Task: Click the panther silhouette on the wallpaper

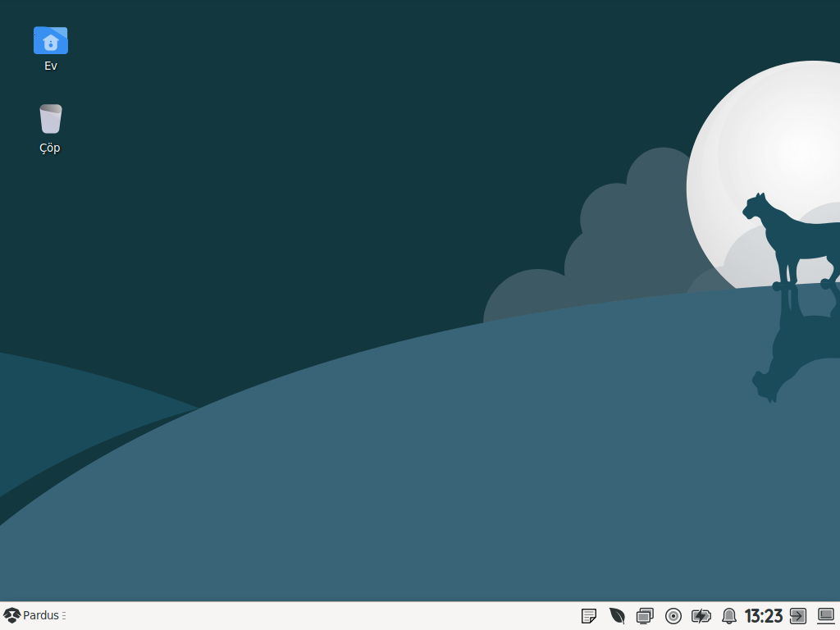Action: [x=787, y=238]
